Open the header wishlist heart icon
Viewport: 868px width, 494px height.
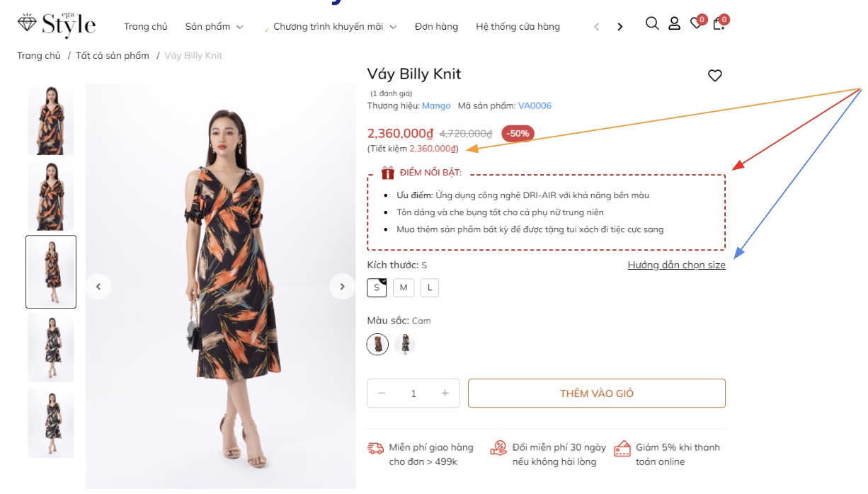click(697, 25)
